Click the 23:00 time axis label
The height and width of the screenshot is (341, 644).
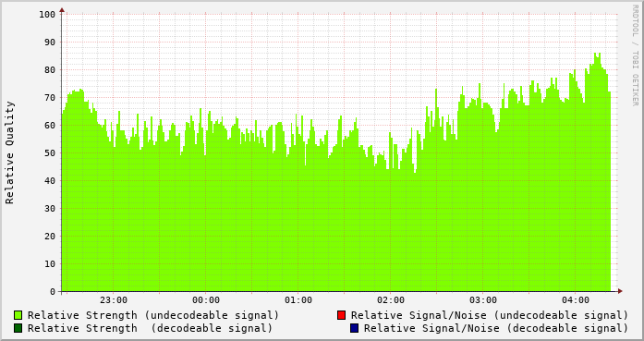click(x=114, y=300)
